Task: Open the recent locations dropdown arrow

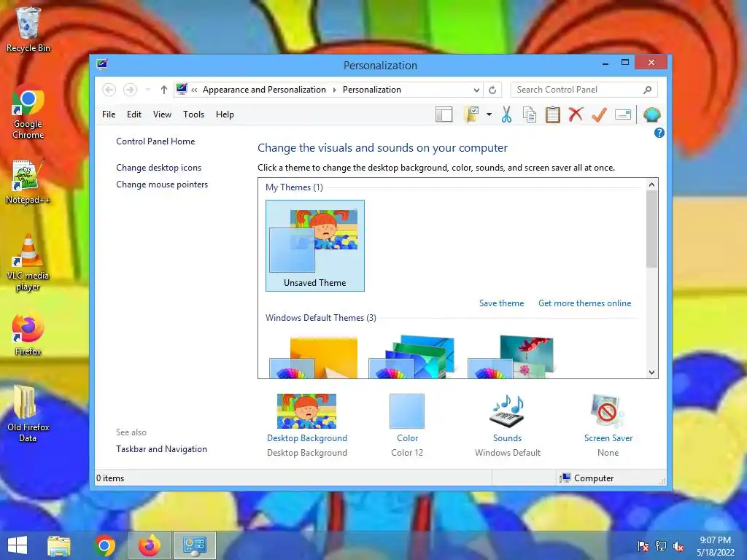Action: click(x=147, y=90)
